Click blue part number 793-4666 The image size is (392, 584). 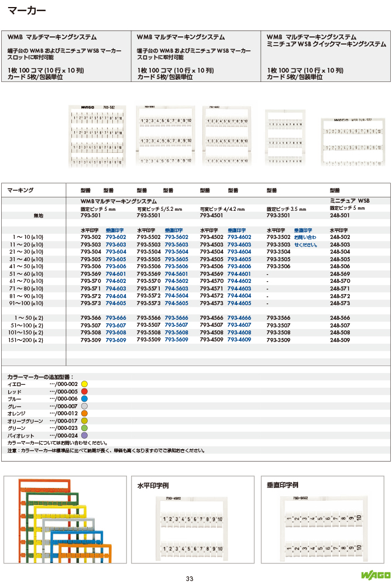(x=239, y=317)
